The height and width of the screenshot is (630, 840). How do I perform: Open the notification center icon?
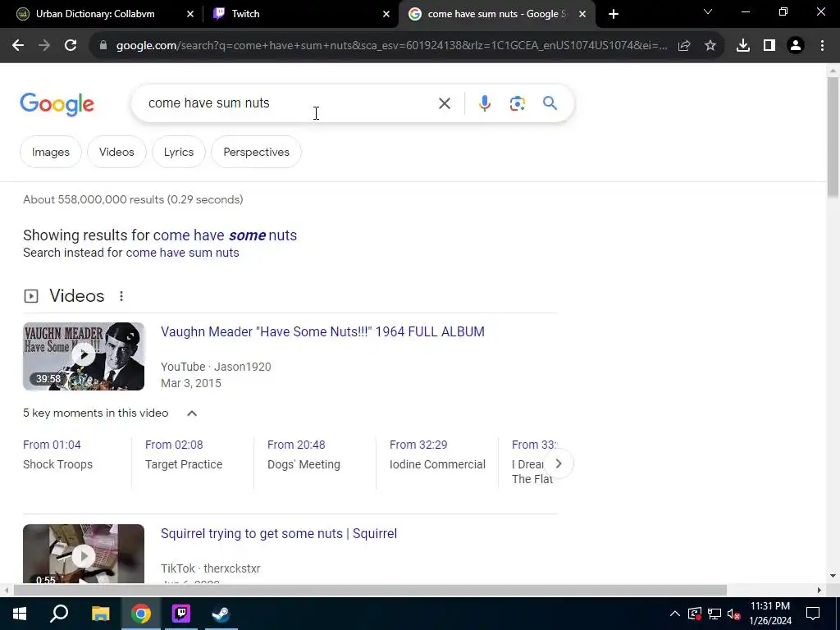[x=813, y=614]
